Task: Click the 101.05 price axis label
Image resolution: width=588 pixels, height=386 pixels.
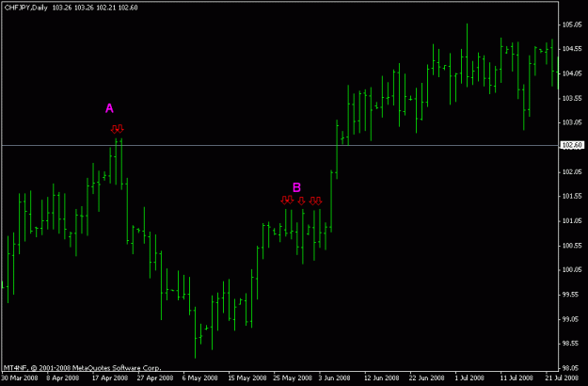Action: pos(572,221)
